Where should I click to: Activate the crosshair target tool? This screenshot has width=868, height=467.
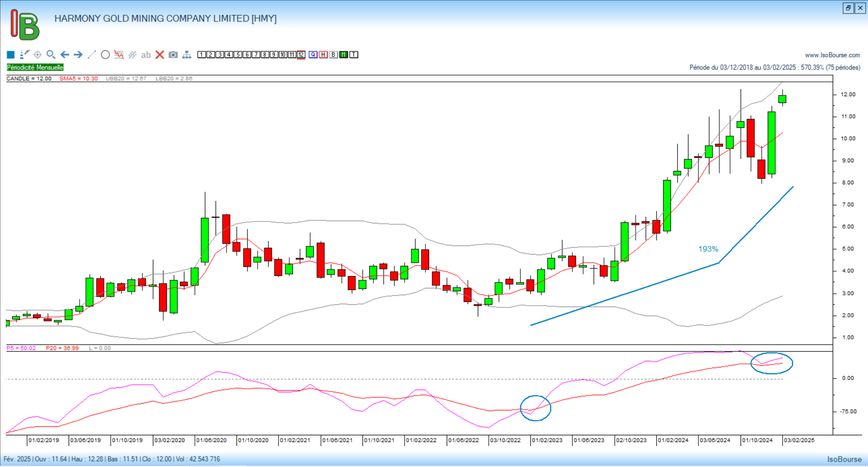[38, 55]
